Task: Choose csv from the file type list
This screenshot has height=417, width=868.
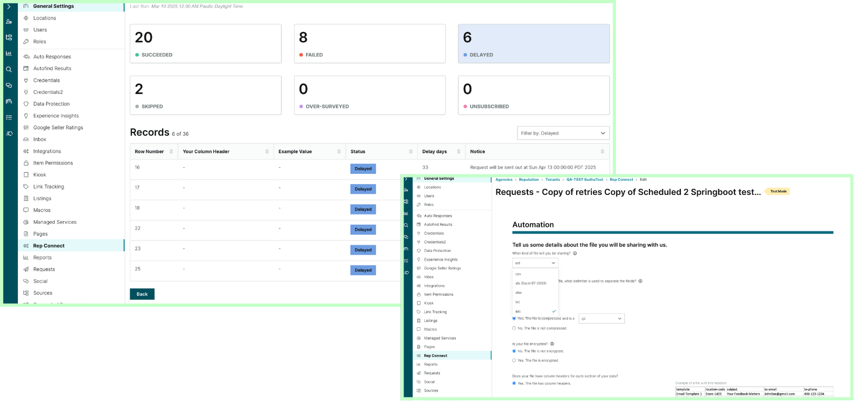Action: pyautogui.click(x=519, y=274)
